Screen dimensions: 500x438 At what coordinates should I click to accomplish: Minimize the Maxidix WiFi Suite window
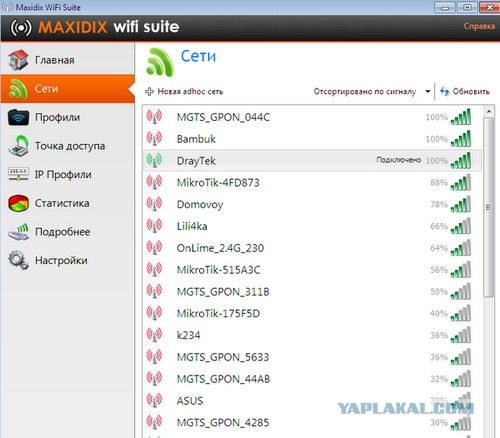pyautogui.click(x=445, y=7)
